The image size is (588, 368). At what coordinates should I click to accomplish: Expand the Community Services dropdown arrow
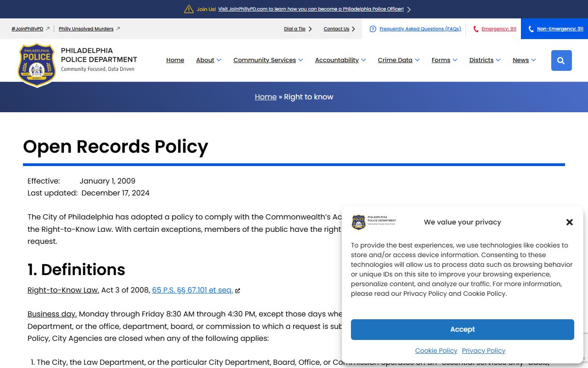[300, 60]
